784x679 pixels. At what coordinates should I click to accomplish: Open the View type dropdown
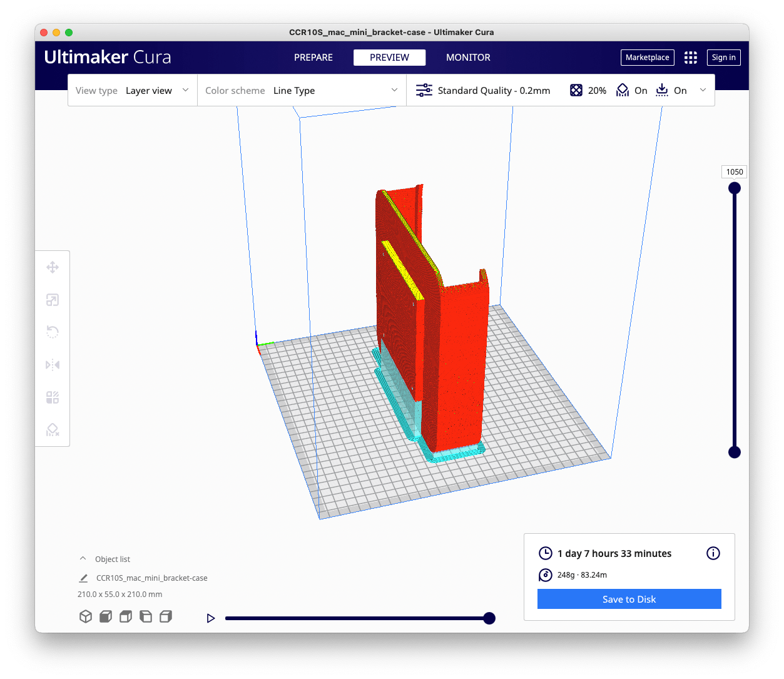(x=133, y=91)
